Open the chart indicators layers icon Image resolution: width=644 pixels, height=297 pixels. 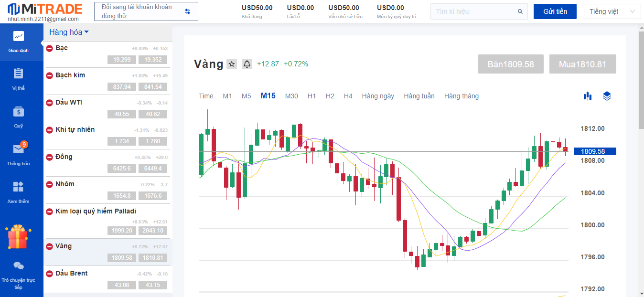coord(607,96)
